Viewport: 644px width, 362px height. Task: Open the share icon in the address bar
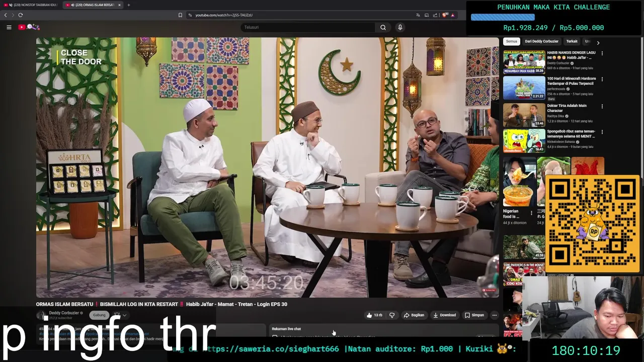pos(435,15)
